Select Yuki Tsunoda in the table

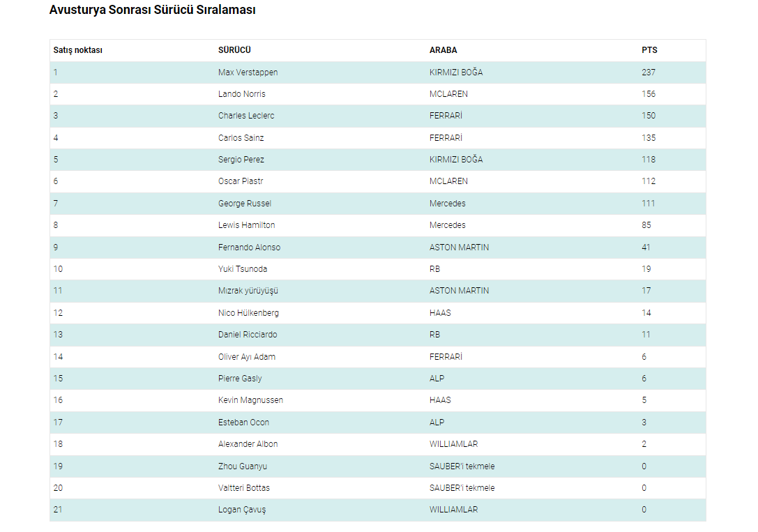pyautogui.click(x=243, y=269)
